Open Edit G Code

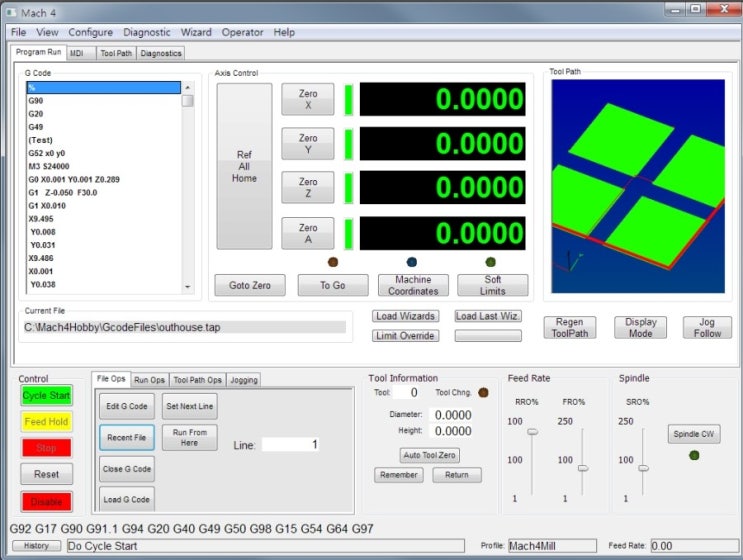click(127, 406)
